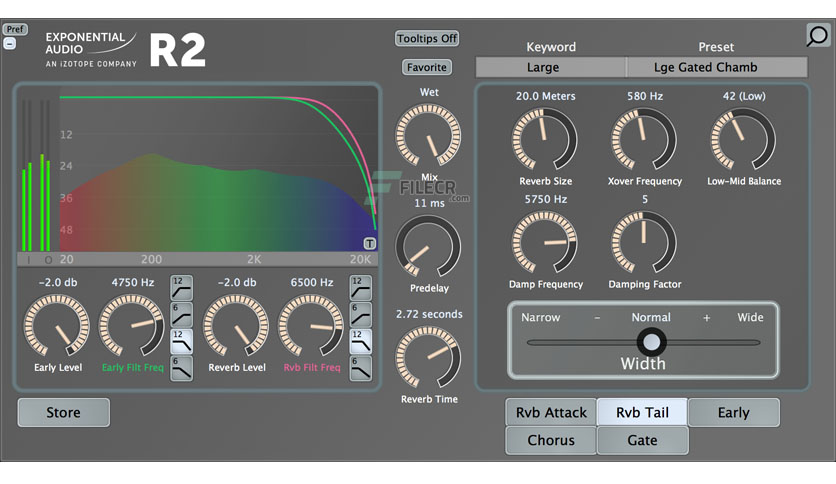Click the Reverb Level knob

tap(236, 326)
